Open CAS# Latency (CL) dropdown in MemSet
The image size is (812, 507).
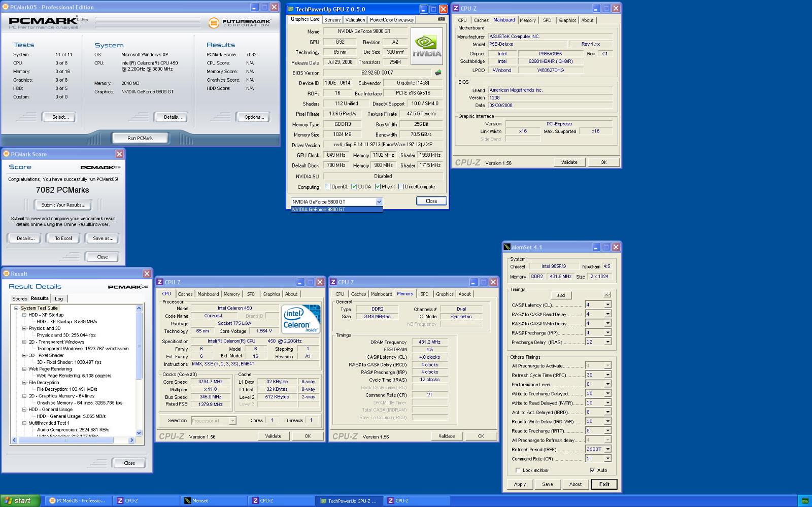click(x=607, y=305)
